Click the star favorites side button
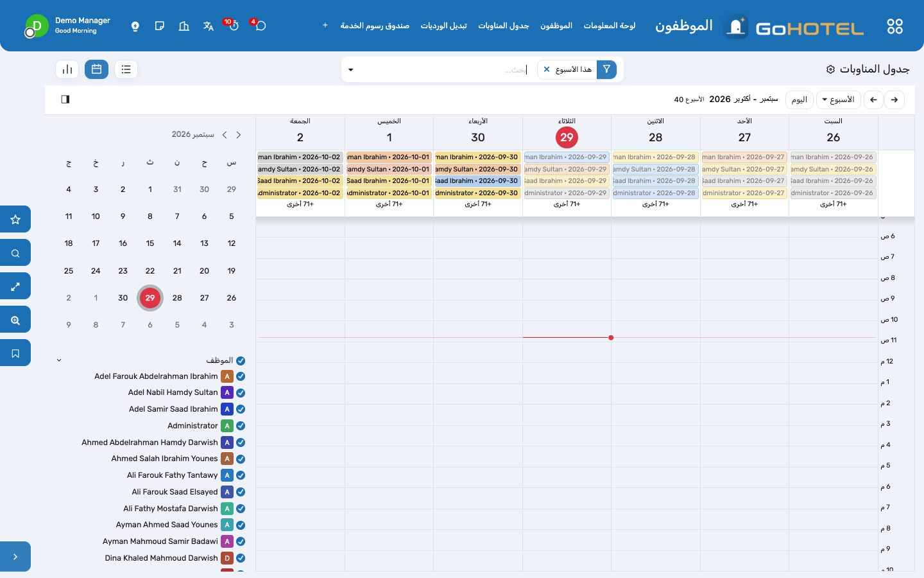Viewport: 924px width, 578px height. [15, 219]
